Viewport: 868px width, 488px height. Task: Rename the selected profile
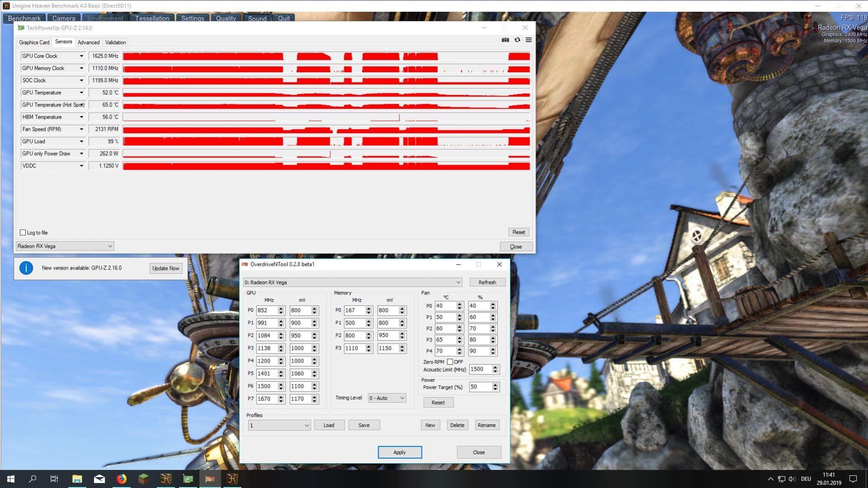pyautogui.click(x=487, y=425)
